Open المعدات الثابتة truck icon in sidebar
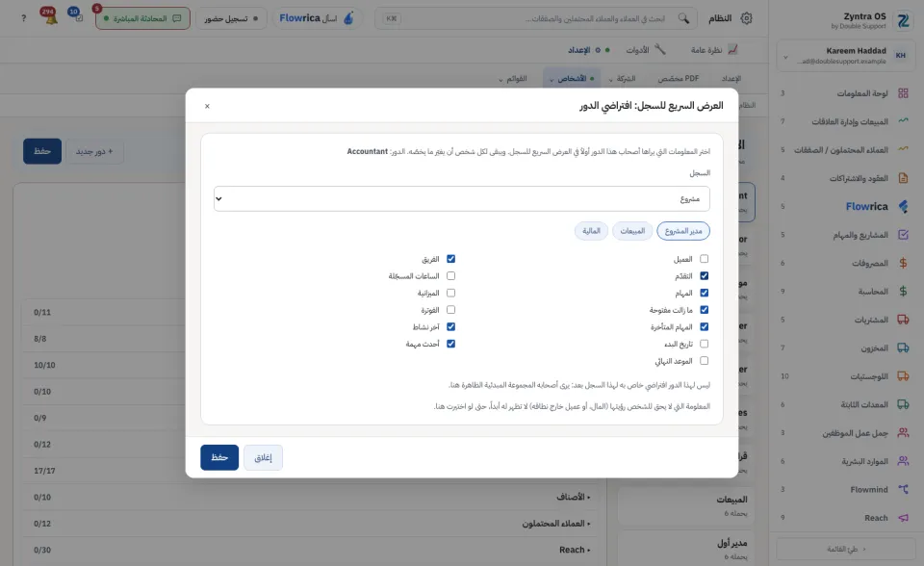 (903, 404)
